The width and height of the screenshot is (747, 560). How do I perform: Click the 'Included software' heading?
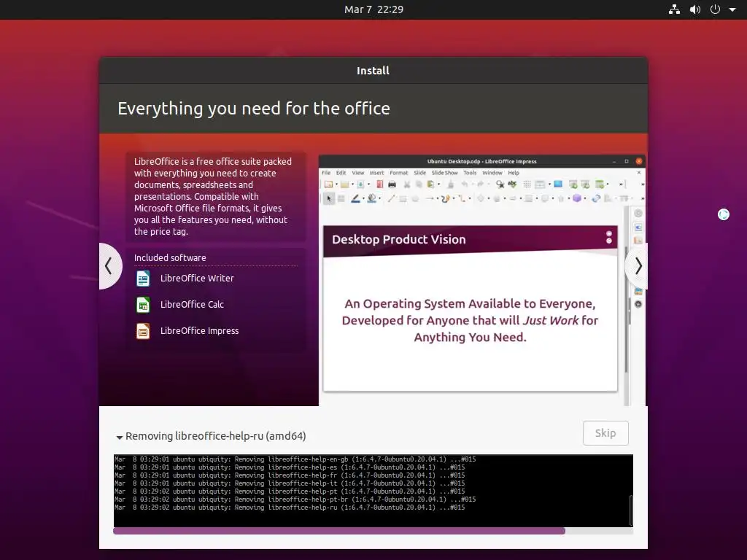click(x=170, y=257)
